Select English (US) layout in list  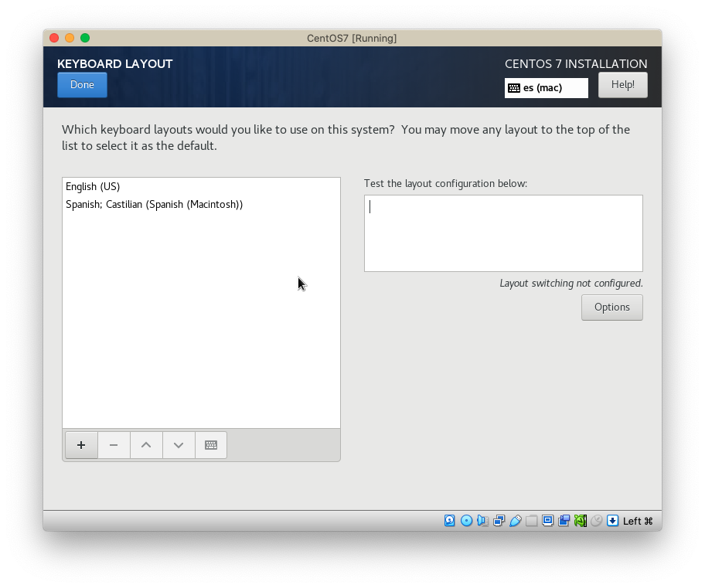coord(93,186)
